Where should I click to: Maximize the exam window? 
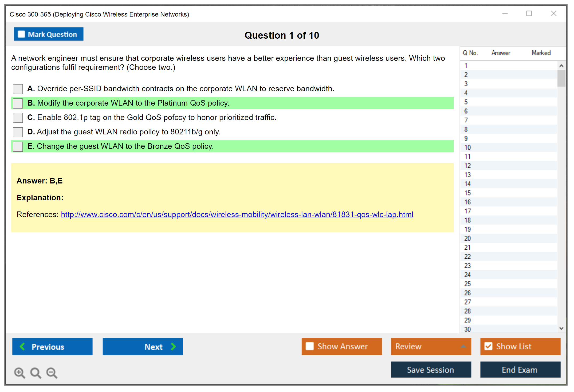tap(529, 14)
